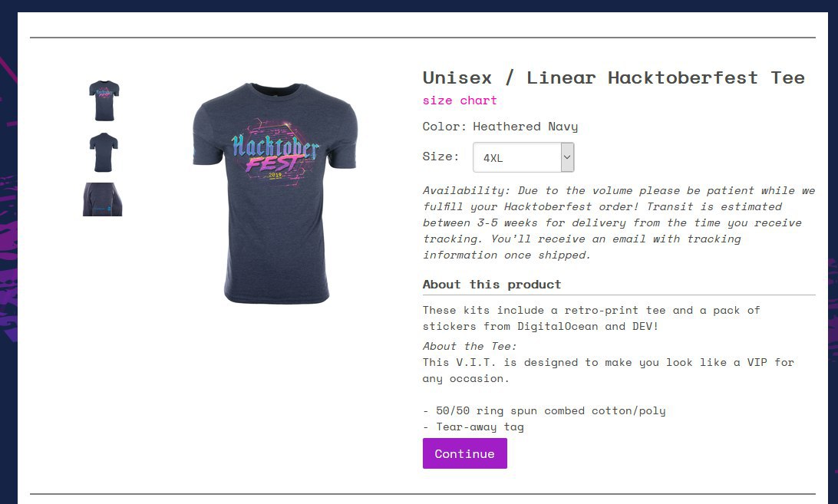Click the Availability notice paragraph
This screenshot has width=838, height=504.
tap(619, 223)
